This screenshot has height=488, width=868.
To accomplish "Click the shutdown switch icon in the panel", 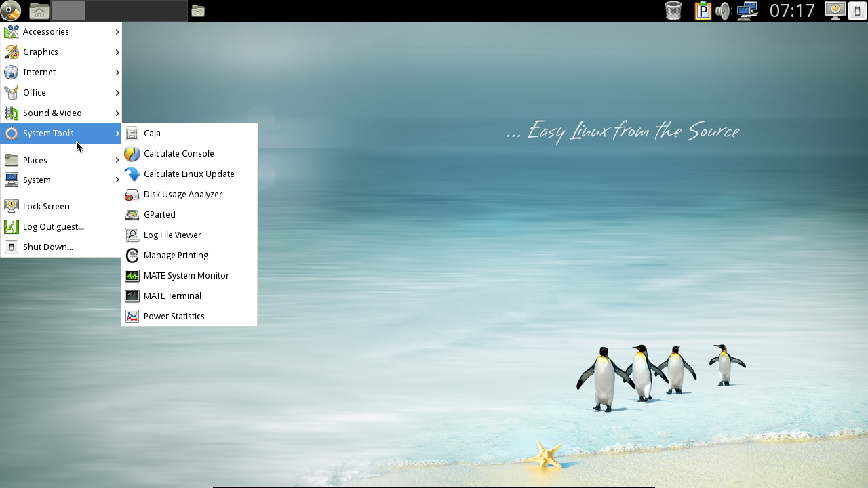I will [857, 11].
